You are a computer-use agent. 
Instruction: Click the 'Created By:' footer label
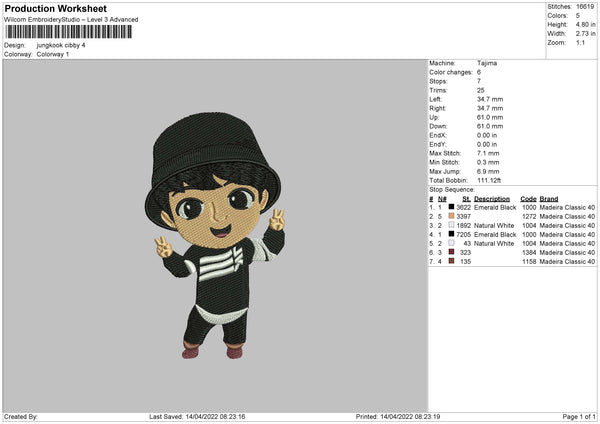pos(21,416)
